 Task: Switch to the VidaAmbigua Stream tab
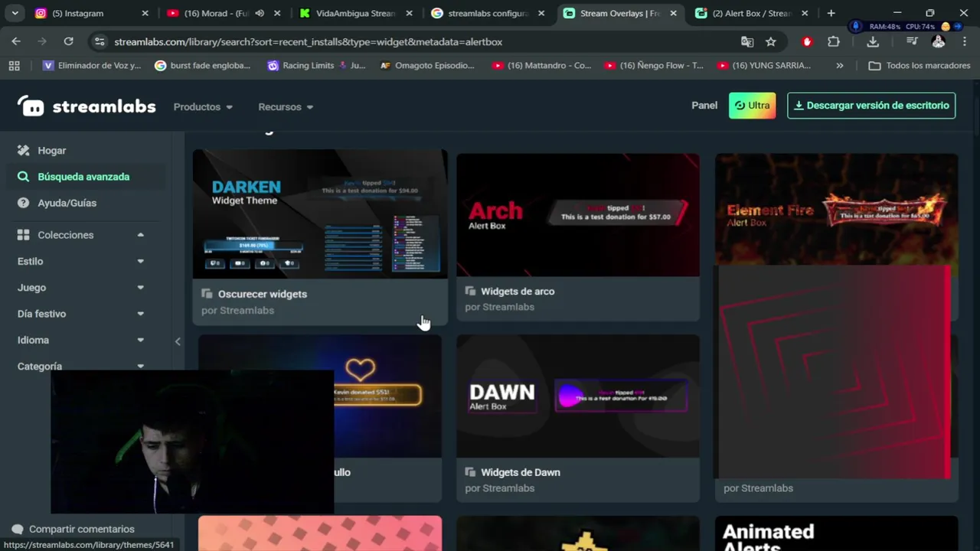(x=355, y=13)
